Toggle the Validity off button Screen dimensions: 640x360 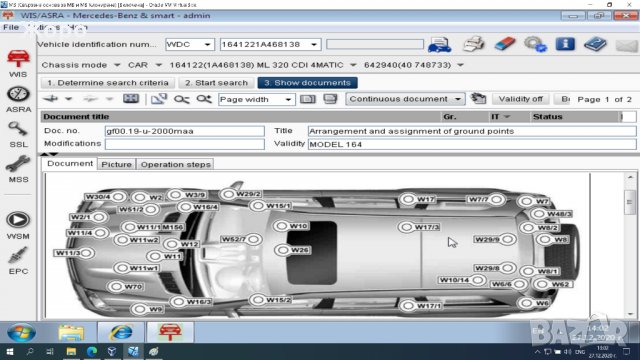(521, 99)
